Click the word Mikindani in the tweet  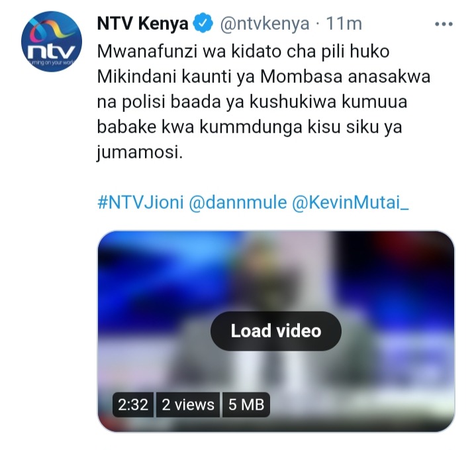[136, 77]
